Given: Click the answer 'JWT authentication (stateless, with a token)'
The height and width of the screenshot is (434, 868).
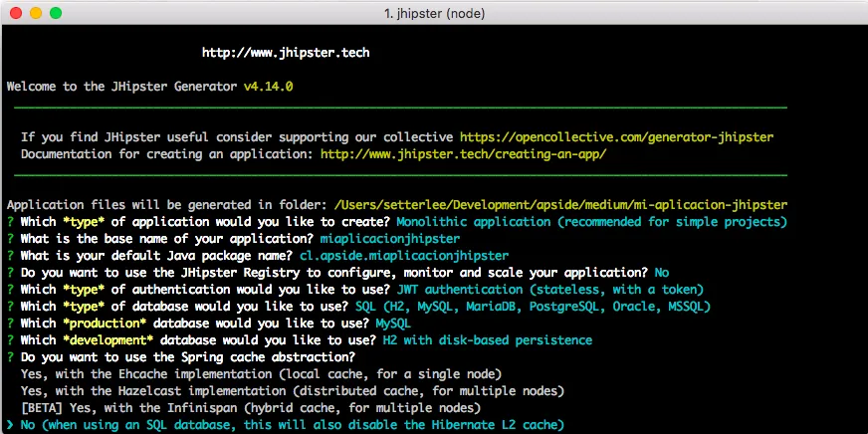Looking at the screenshot, I should pyautogui.click(x=550, y=290).
